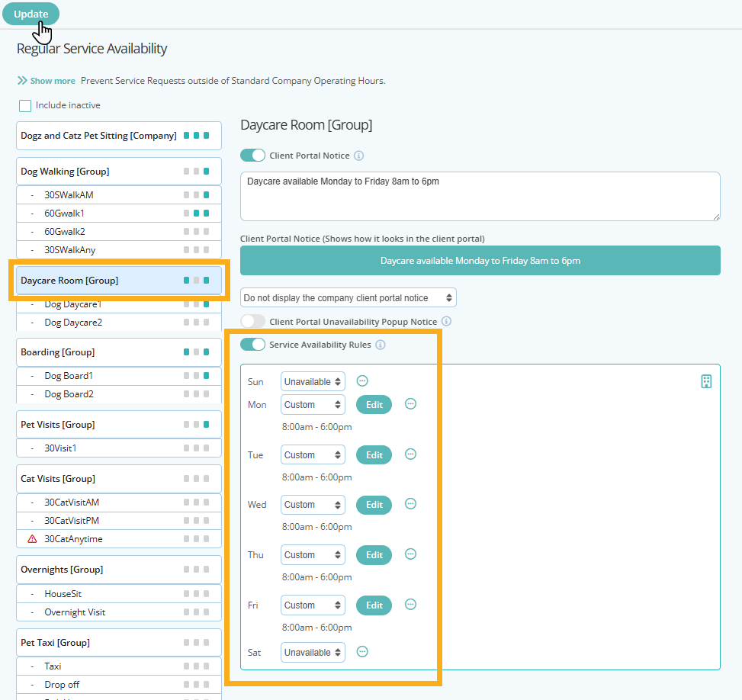Open Monday's ellipsis options icon
The height and width of the screenshot is (700, 742).
point(410,404)
